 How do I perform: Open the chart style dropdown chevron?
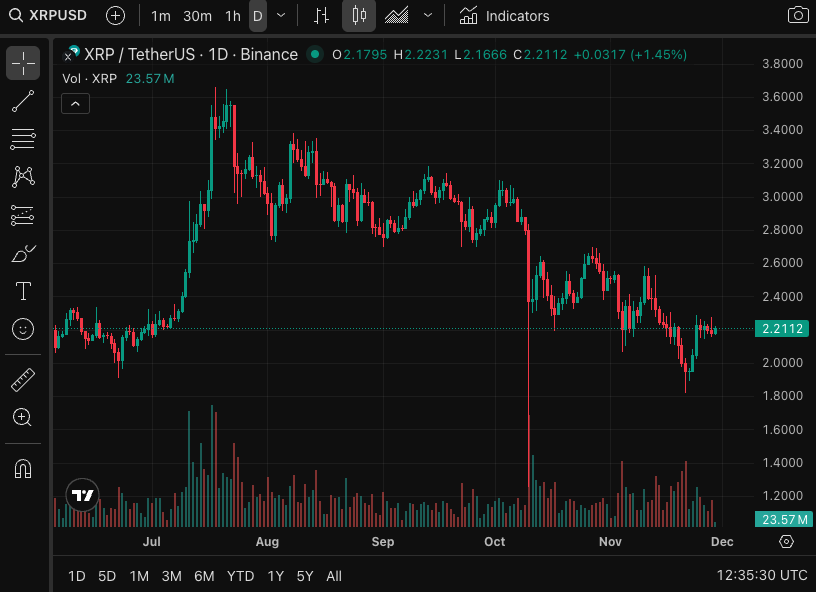(x=428, y=16)
